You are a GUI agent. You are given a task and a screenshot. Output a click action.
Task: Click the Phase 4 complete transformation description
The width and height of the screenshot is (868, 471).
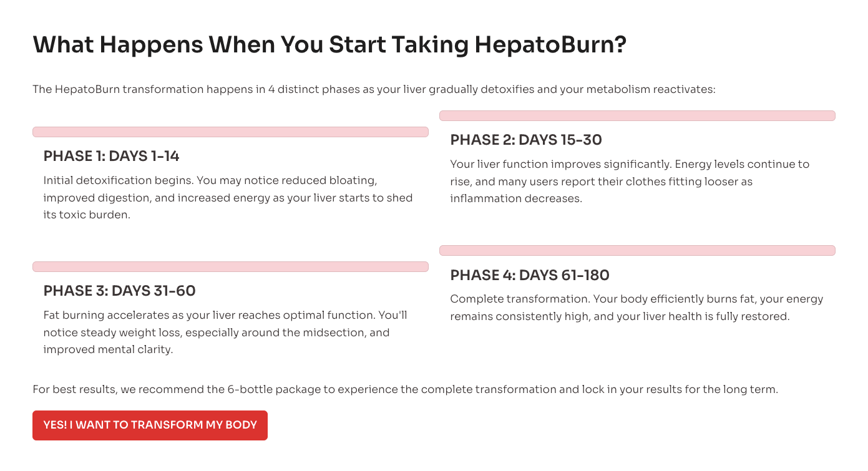tap(636, 308)
